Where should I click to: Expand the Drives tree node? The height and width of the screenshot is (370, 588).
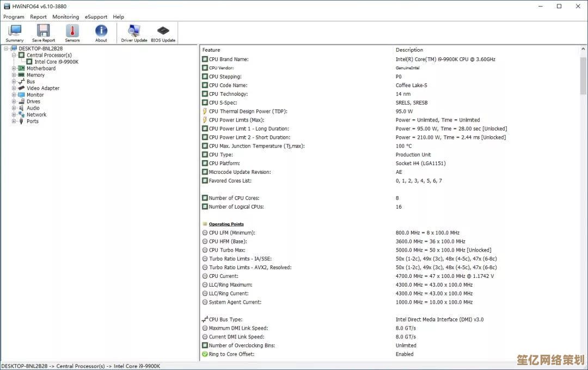(x=14, y=101)
